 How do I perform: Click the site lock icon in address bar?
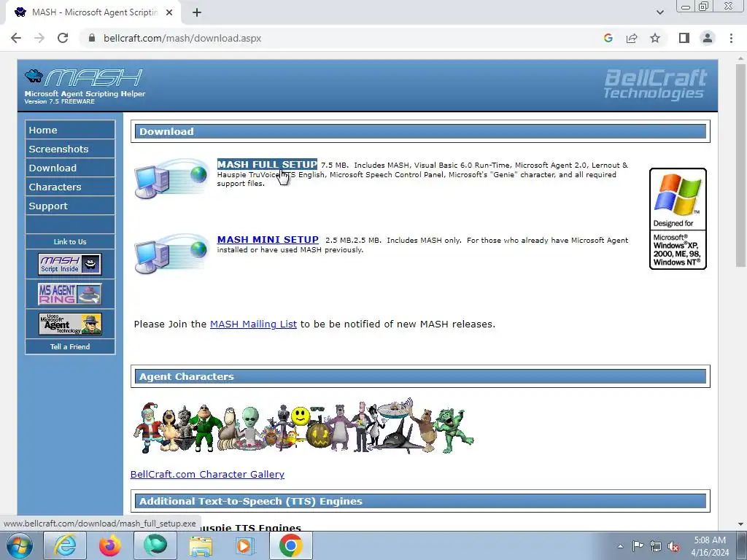coord(92,38)
